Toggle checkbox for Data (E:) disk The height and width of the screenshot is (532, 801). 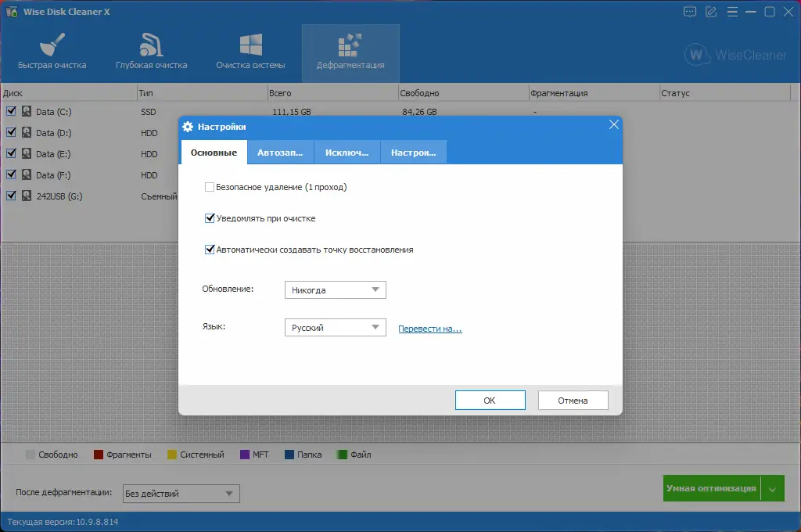[x=11, y=153]
